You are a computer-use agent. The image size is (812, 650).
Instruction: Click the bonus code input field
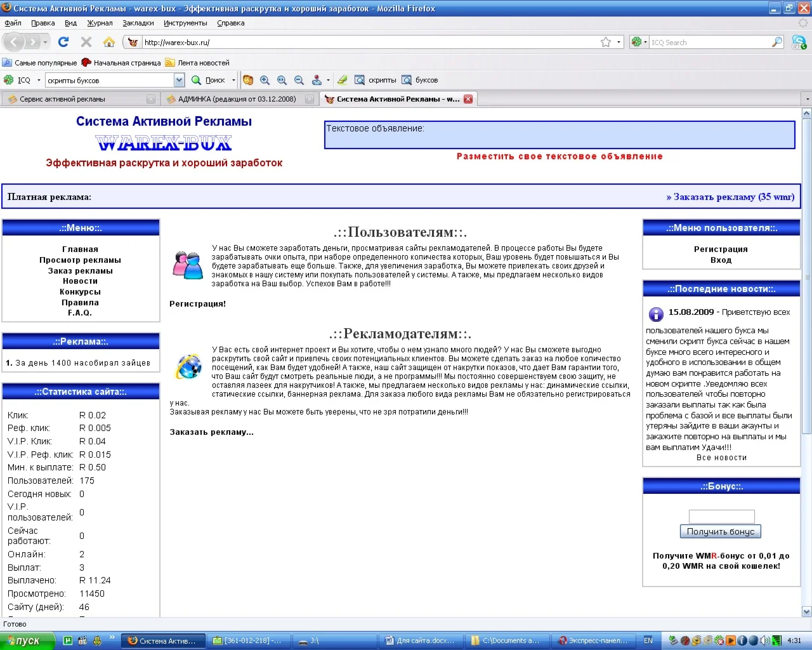click(721, 516)
